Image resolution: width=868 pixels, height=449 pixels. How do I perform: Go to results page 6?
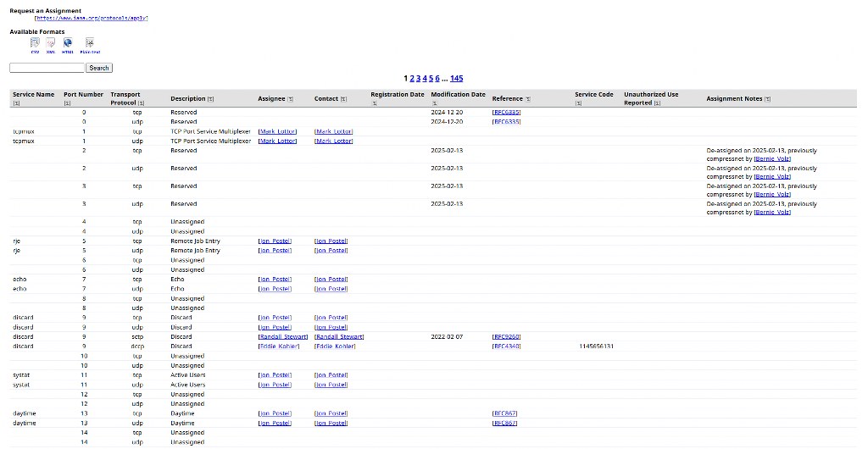[x=437, y=79]
